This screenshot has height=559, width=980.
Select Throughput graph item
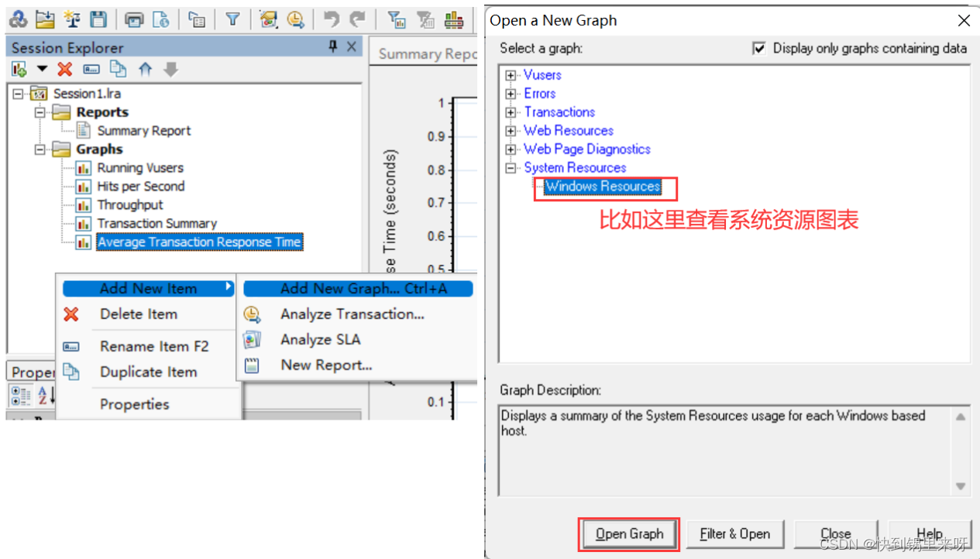pyautogui.click(x=130, y=205)
